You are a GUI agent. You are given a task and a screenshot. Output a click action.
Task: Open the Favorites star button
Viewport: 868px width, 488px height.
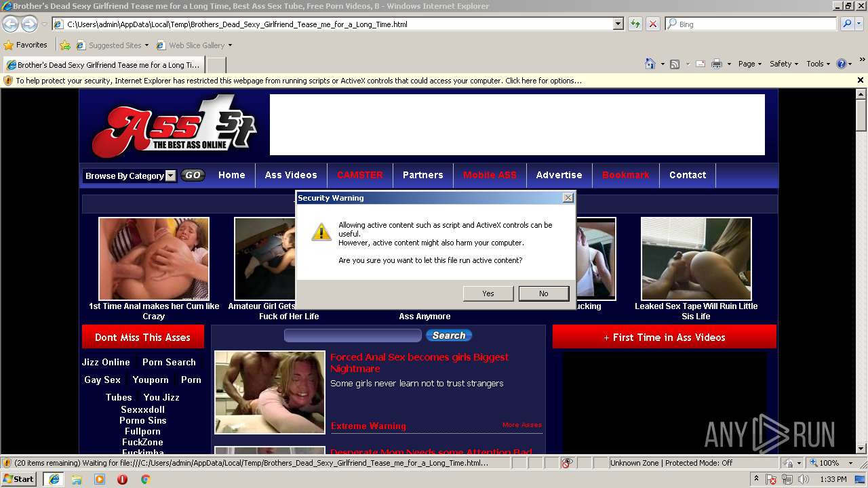[26, 45]
